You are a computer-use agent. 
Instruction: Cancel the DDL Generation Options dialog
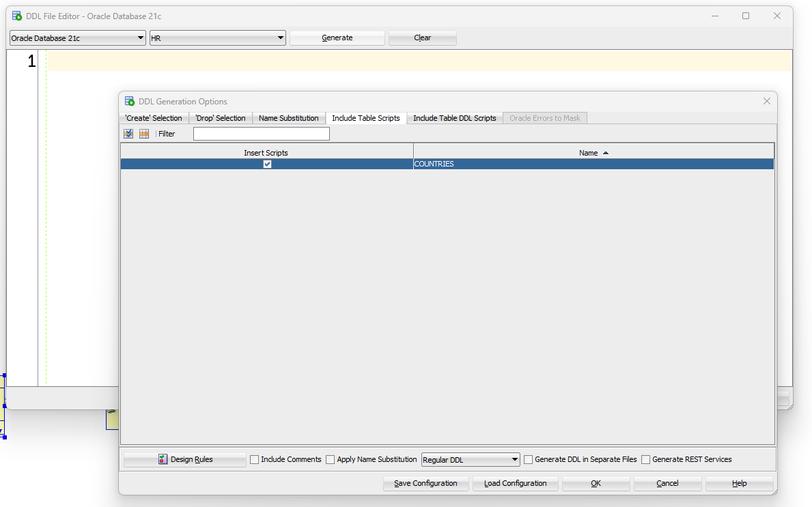[x=667, y=483]
